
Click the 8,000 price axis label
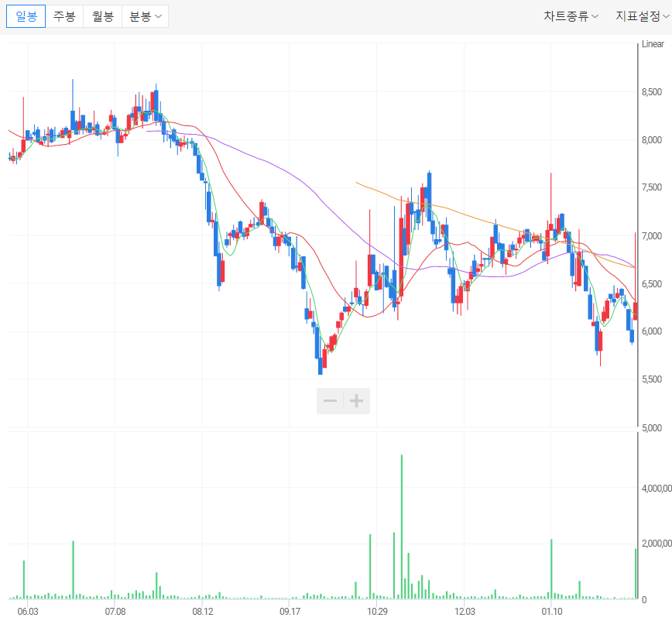651,139
